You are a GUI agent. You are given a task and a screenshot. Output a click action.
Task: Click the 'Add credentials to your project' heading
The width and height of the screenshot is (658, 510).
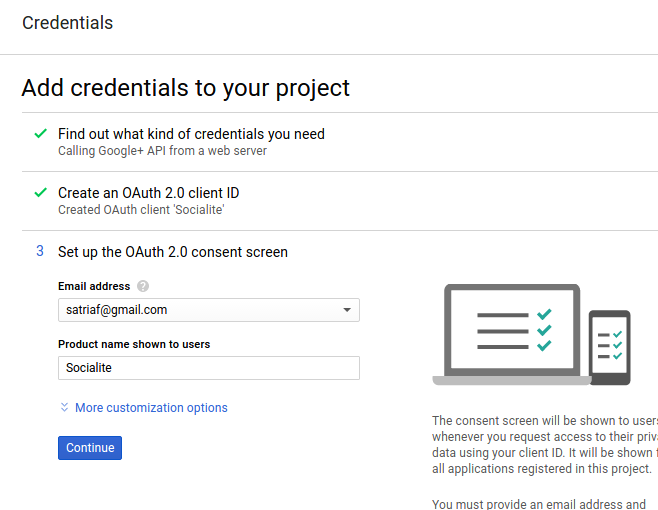[x=186, y=88]
